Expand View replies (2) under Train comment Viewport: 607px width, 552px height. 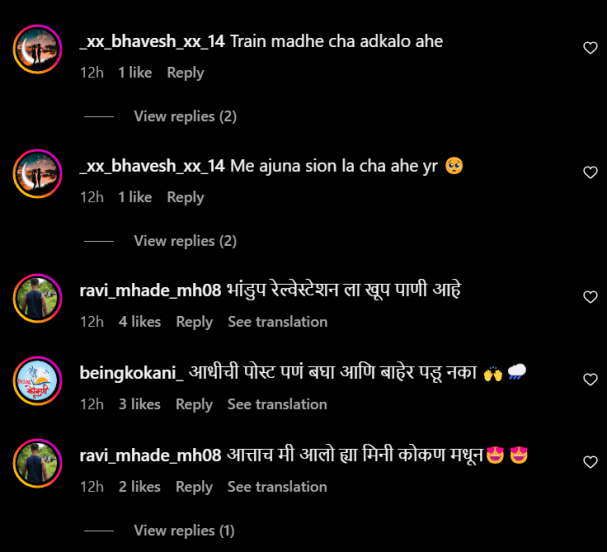pyautogui.click(x=185, y=117)
